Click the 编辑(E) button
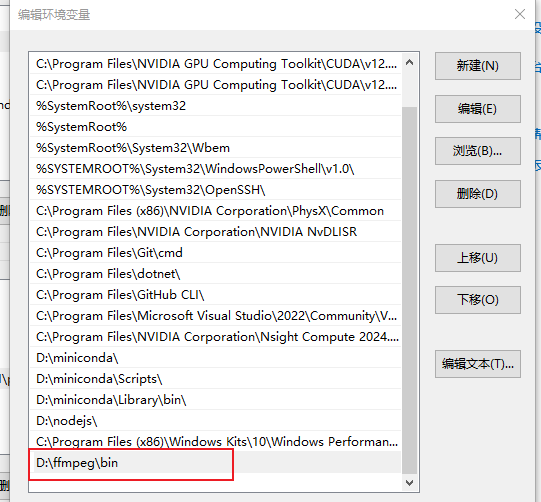The width and height of the screenshot is (541, 502). click(x=478, y=109)
